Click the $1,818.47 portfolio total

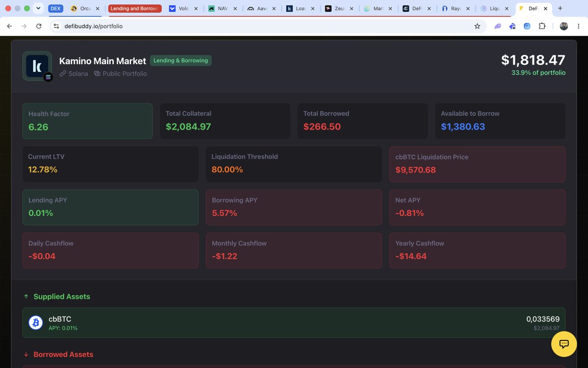tap(533, 60)
